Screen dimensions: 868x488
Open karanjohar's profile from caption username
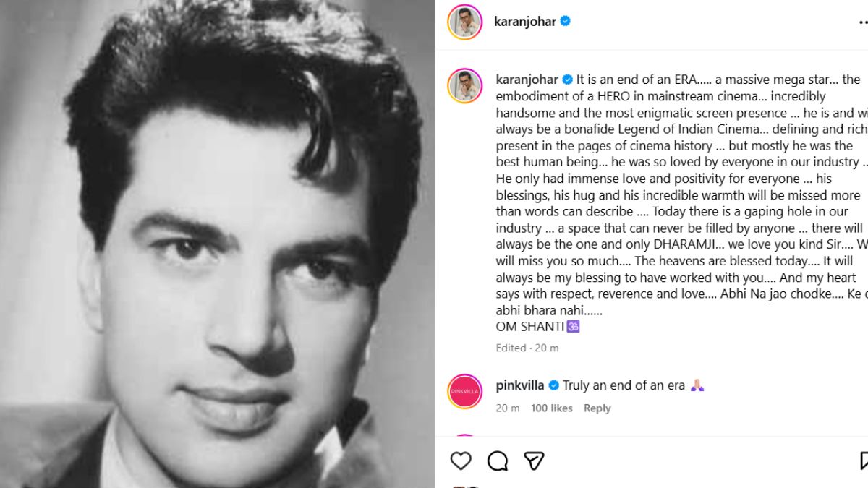[x=527, y=80]
